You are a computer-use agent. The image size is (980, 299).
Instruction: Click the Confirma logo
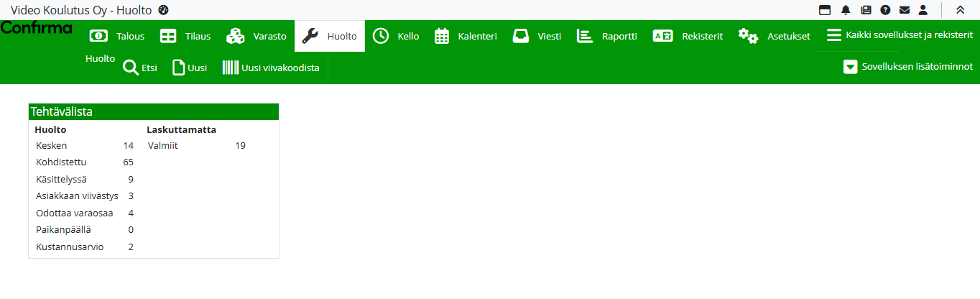coord(37,28)
